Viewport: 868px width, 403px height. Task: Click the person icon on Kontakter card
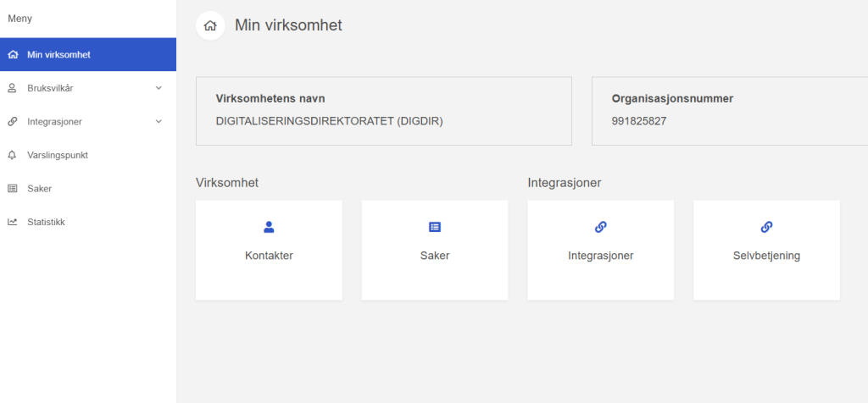tap(269, 227)
